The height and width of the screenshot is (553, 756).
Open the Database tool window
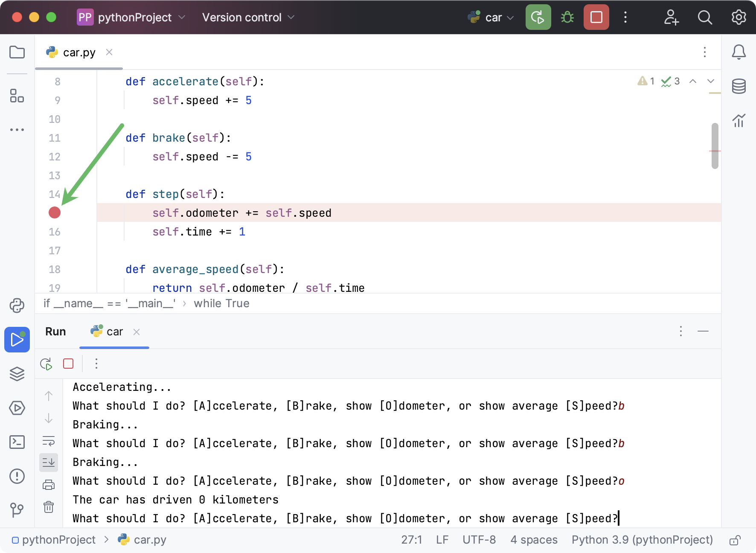(x=739, y=86)
